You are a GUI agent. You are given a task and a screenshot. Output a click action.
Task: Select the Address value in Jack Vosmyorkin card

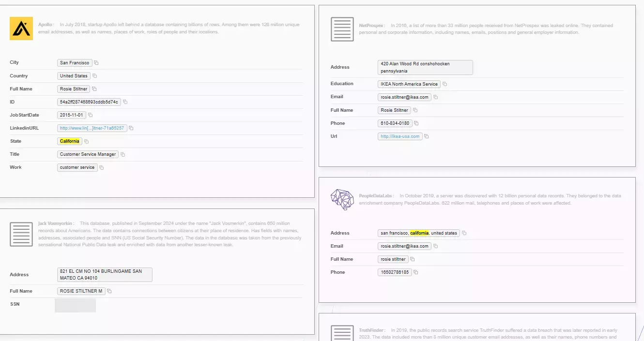click(x=105, y=275)
